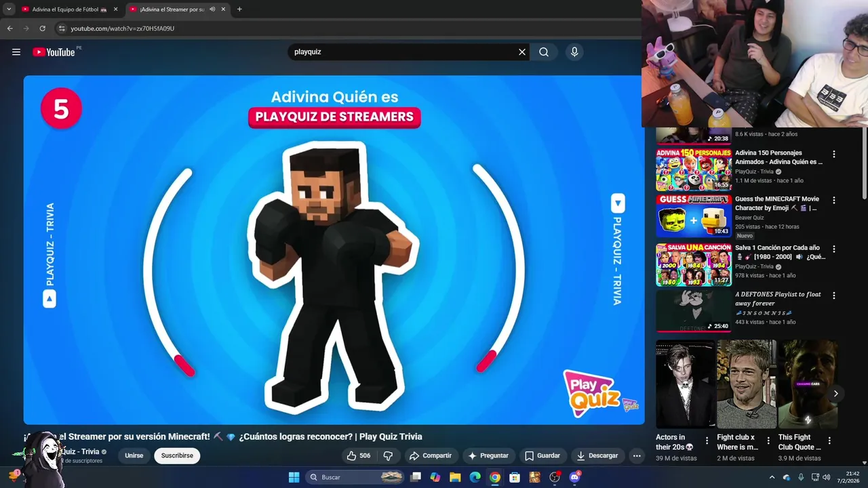Pause the Play Quiz video player
Viewport: 868px width, 488px height.
click(334, 249)
